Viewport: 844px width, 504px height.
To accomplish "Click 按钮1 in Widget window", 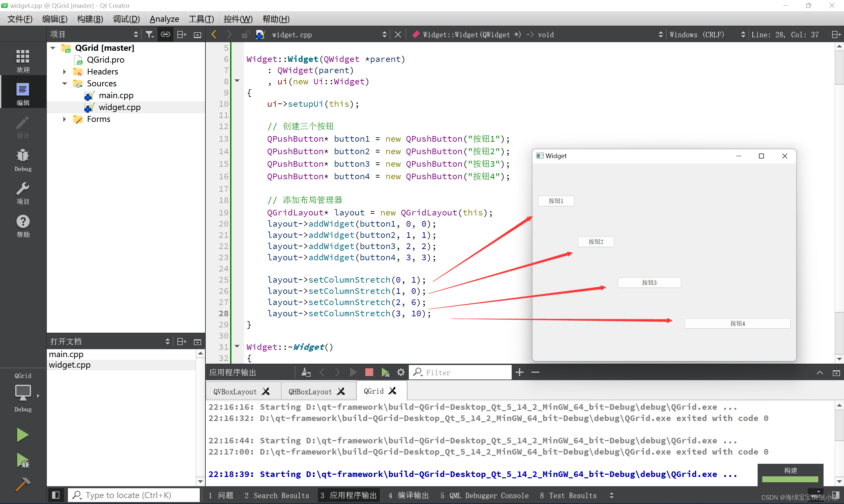I will click(x=556, y=201).
